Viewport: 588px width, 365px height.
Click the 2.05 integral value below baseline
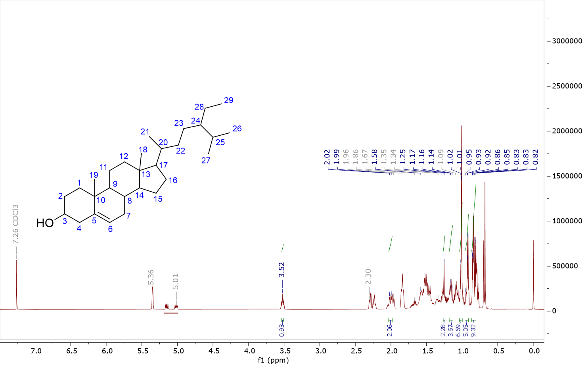(x=390, y=329)
